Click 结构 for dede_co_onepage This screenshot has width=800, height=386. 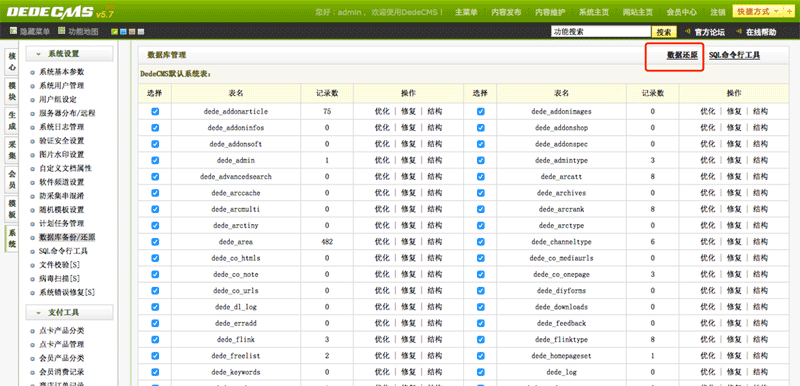[760, 274]
